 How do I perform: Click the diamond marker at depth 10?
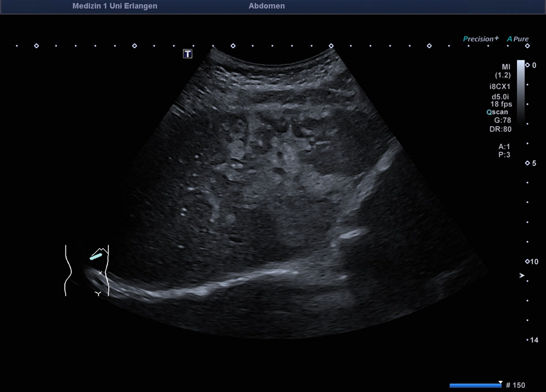[x=527, y=261]
